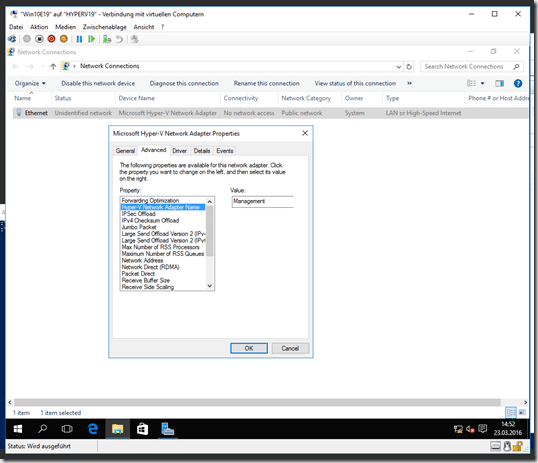Switch to the Events tab
Viewport: 538px width, 463px height.
(x=224, y=151)
